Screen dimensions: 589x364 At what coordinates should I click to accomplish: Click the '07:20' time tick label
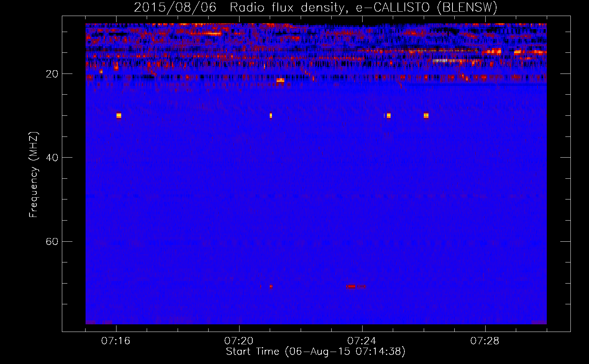coord(239,341)
